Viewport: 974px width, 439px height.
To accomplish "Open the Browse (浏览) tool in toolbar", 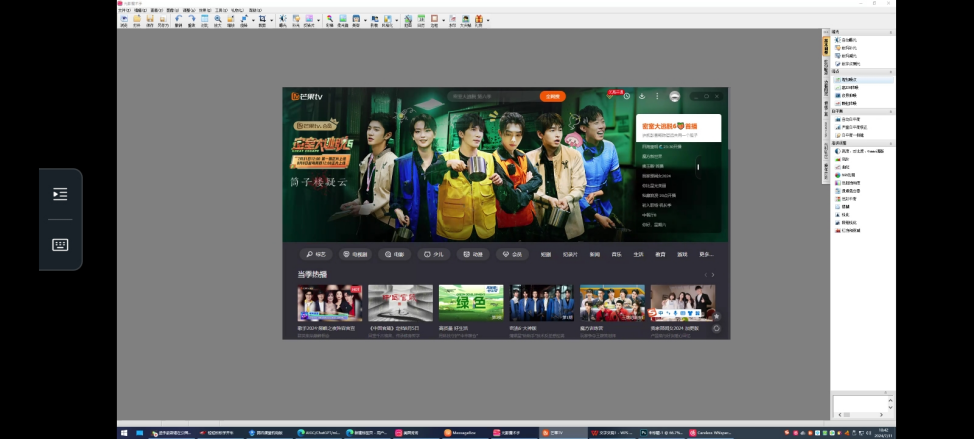I will (124, 21).
